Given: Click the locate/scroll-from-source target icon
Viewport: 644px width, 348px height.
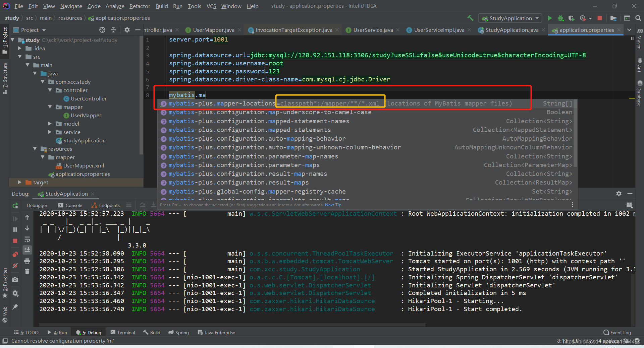Looking at the screenshot, I should coord(102,30).
